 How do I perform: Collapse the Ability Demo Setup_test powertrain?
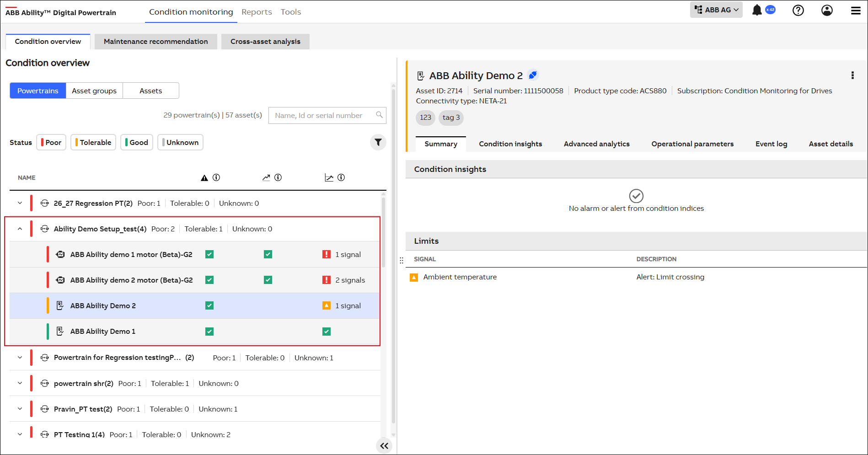pyautogui.click(x=20, y=229)
